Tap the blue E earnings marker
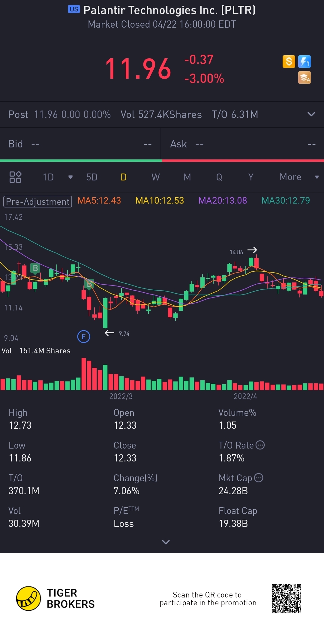The image size is (324, 644). [x=84, y=337]
